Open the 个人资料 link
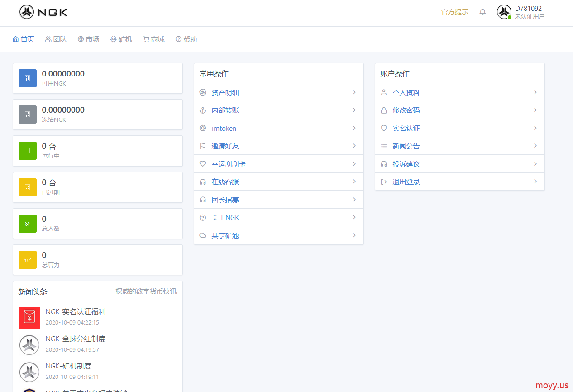This screenshot has height=392, width=573. click(406, 92)
